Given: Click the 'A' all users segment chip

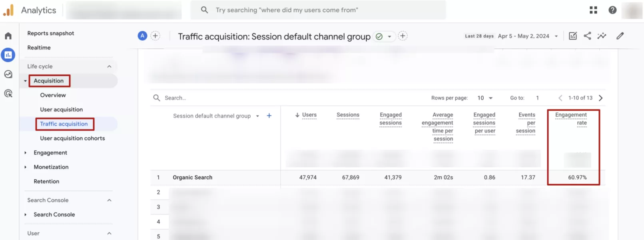Looking at the screenshot, I should [x=142, y=36].
